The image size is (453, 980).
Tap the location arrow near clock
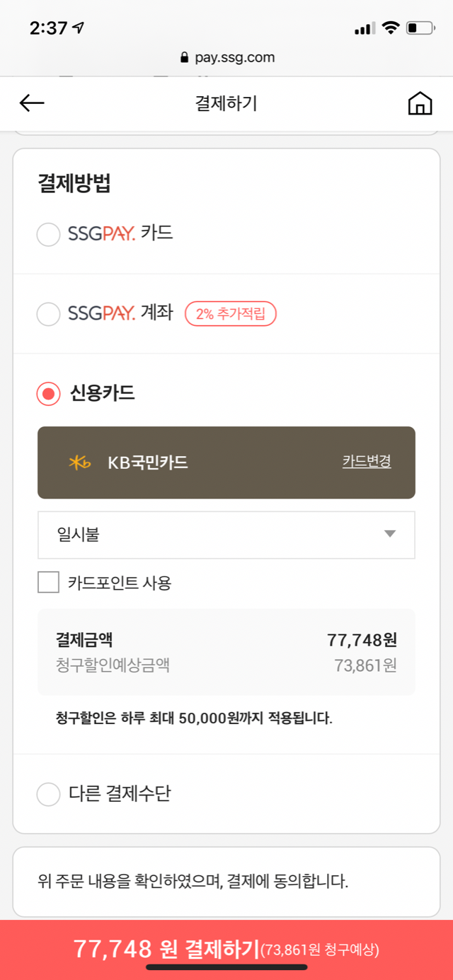[79, 28]
